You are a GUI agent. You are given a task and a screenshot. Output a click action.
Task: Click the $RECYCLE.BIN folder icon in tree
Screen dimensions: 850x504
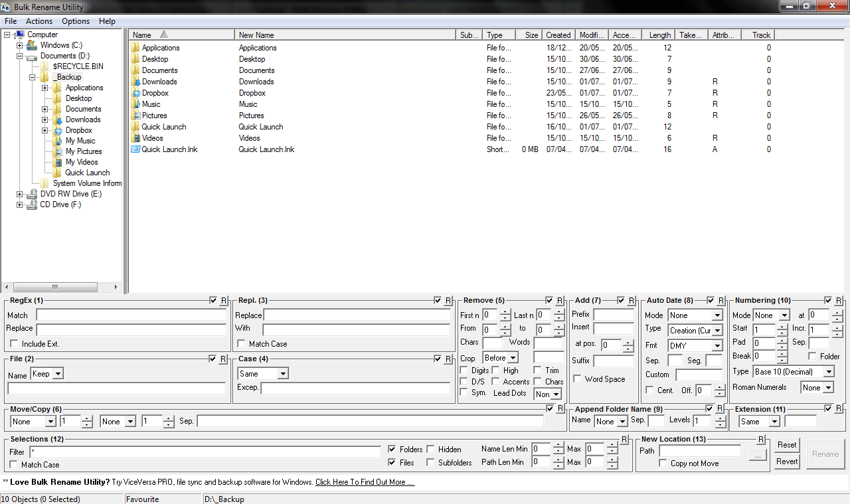[44, 66]
